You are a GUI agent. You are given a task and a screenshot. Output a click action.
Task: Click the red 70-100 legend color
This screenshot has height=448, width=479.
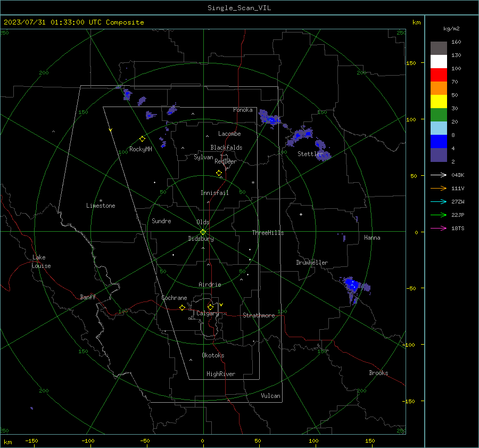click(439, 75)
